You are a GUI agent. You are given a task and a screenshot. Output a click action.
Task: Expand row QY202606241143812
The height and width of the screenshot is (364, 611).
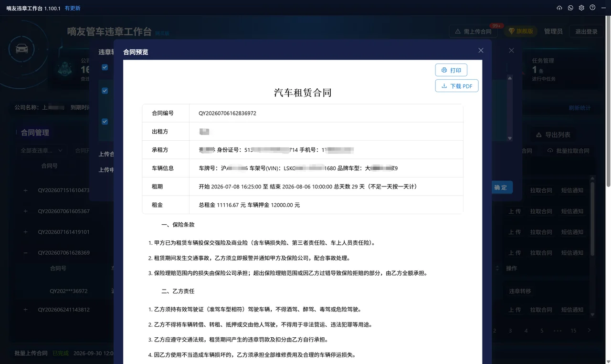tap(26, 310)
